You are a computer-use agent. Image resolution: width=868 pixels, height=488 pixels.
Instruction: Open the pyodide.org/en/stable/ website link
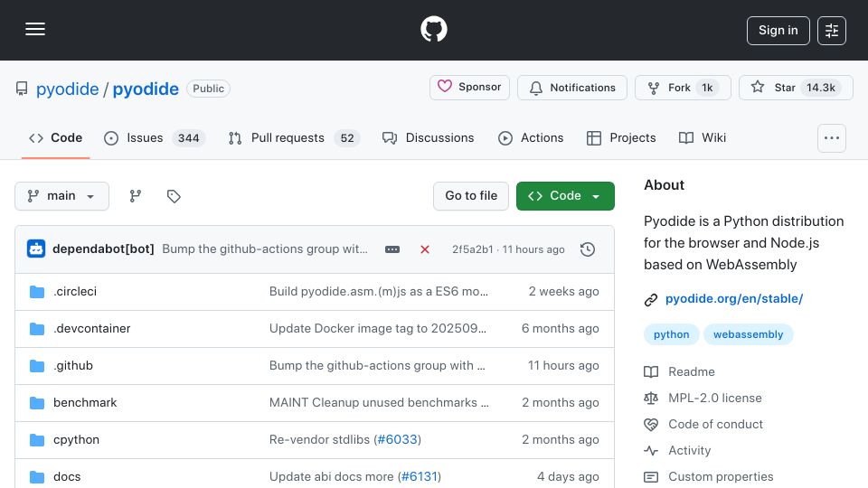pos(734,299)
